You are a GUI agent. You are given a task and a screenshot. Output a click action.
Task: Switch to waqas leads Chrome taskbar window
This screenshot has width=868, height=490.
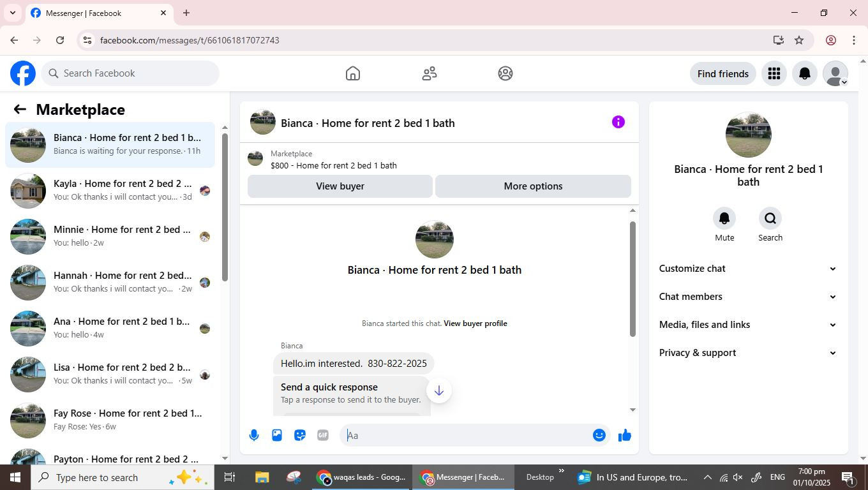pos(361,477)
